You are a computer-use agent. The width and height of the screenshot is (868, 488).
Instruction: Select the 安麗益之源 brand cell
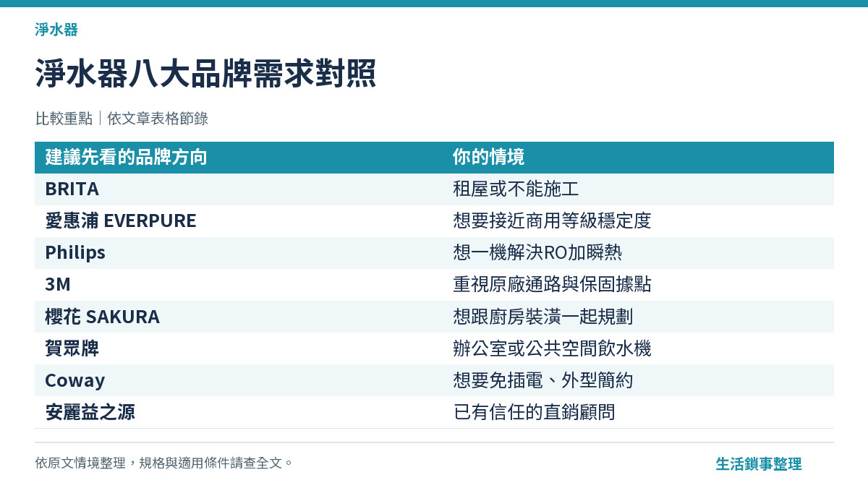click(x=90, y=412)
